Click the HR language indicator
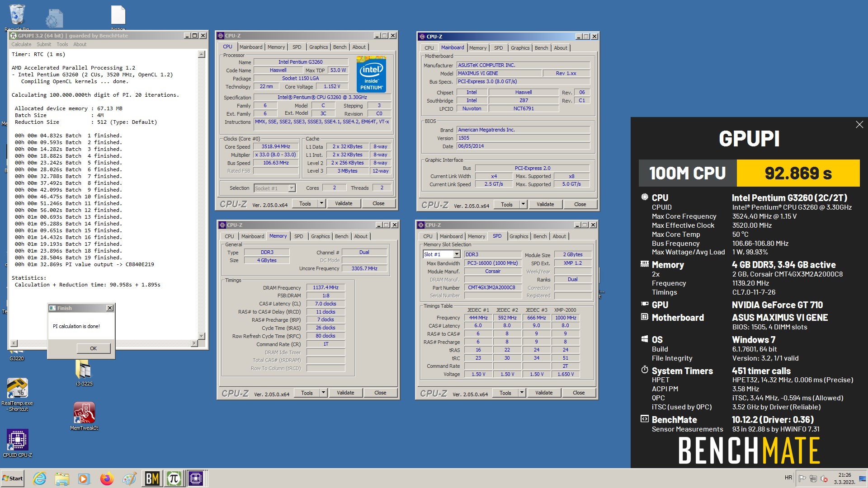 (788, 478)
